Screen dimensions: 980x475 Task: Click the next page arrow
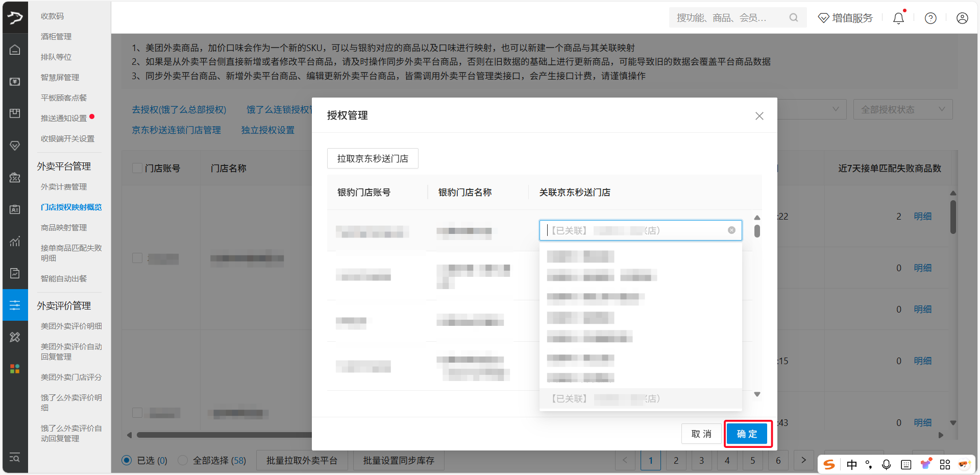pos(803,460)
